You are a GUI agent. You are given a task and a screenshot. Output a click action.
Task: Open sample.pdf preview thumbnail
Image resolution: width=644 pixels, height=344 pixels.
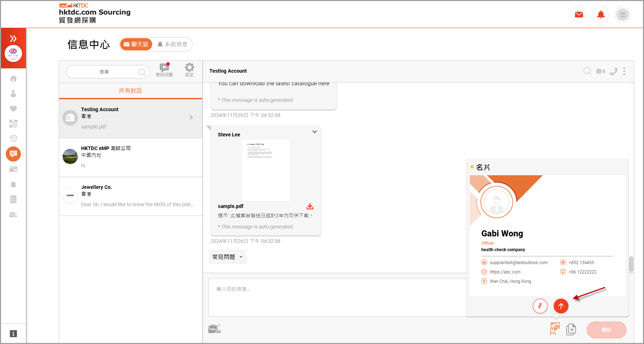(266, 170)
